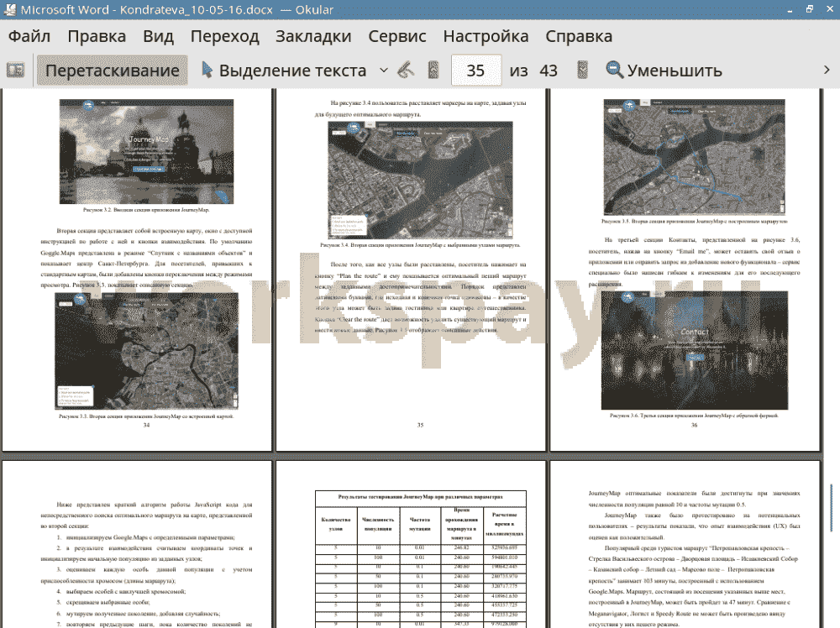Click the vertical scrollbar handle
Viewport: 840px width, 628px height.
[x=831, y=506]
